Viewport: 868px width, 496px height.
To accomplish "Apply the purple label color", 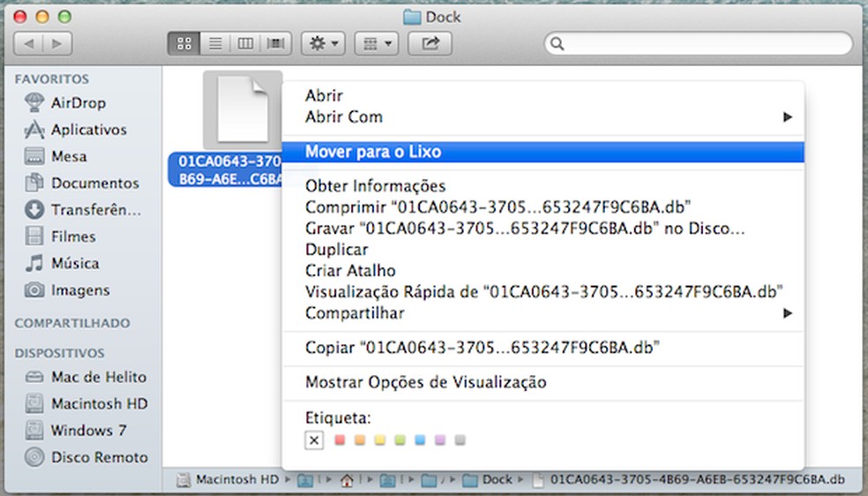I will click(x=440, y=440).
